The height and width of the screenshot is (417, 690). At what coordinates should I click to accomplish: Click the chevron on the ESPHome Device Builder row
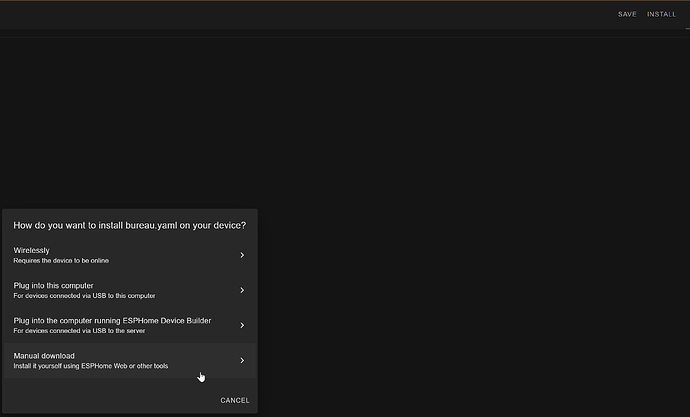[x=242, y=326]
